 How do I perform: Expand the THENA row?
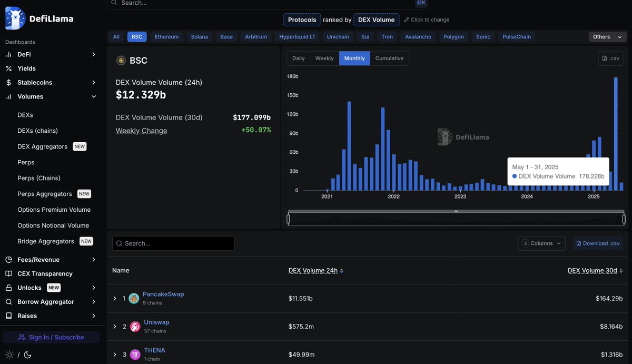[115, 355]
